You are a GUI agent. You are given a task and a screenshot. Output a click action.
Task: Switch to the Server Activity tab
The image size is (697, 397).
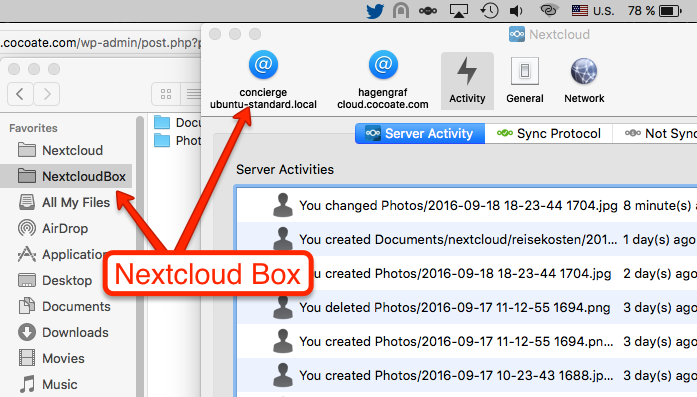tap(420, 133)
